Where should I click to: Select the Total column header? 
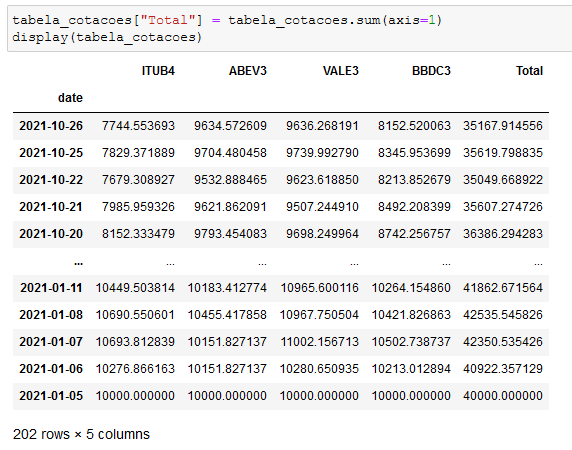(x=529, y=71)
